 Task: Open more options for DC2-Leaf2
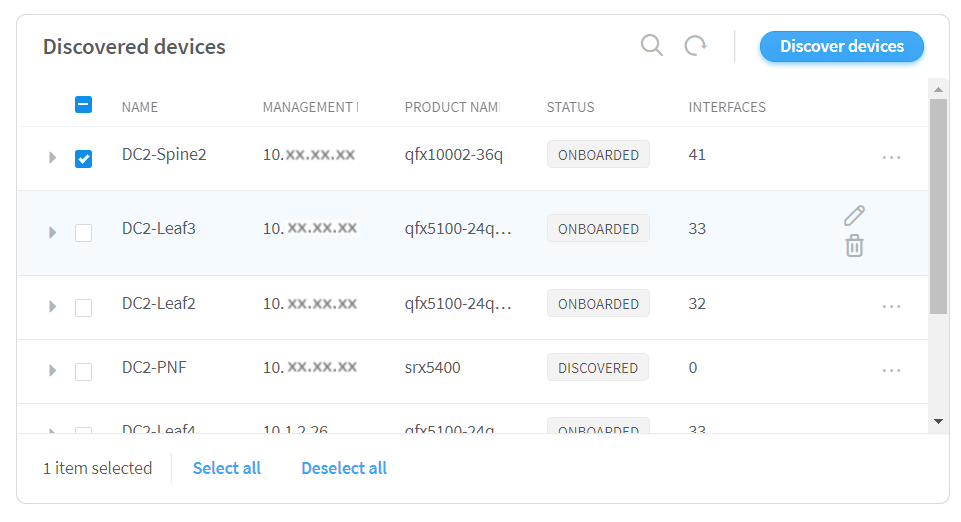891,306
